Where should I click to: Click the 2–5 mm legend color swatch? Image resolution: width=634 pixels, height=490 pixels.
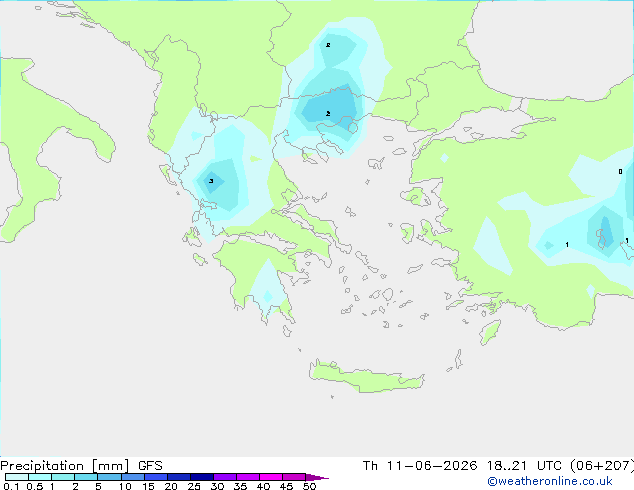coord(86,477)
